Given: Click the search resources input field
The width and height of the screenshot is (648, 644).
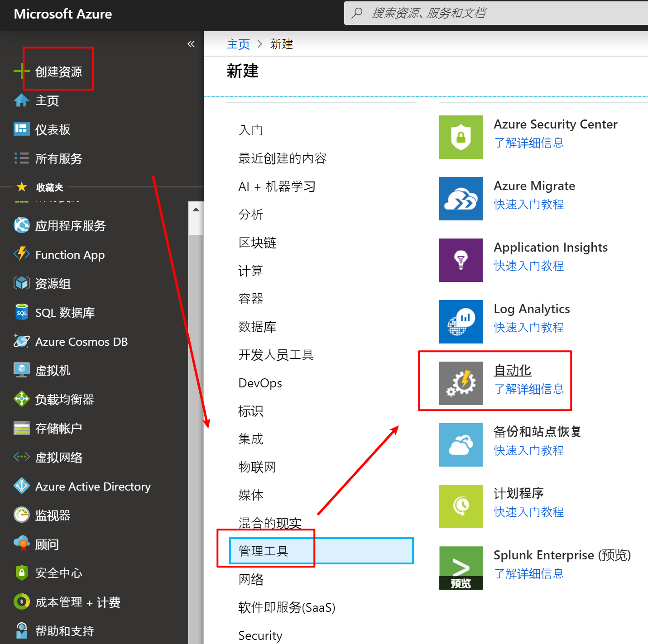Looking at the screenshot, I should click(496, 13).
